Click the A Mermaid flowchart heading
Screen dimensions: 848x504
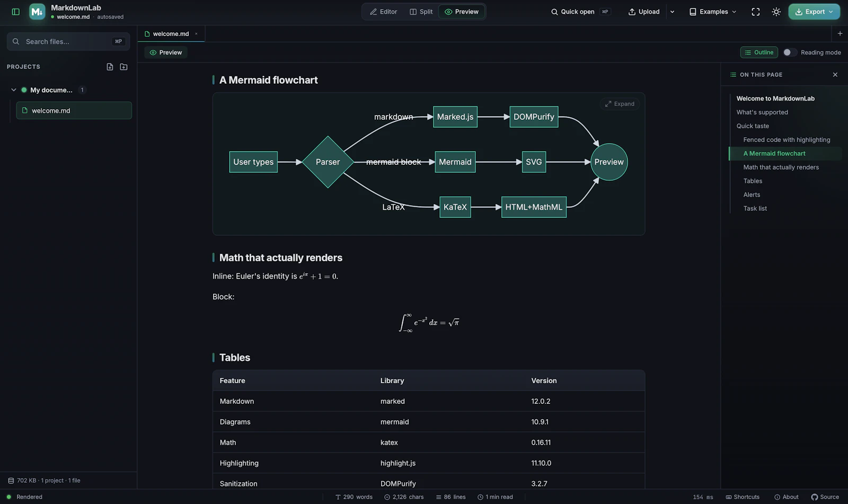[x=269, y=80]
